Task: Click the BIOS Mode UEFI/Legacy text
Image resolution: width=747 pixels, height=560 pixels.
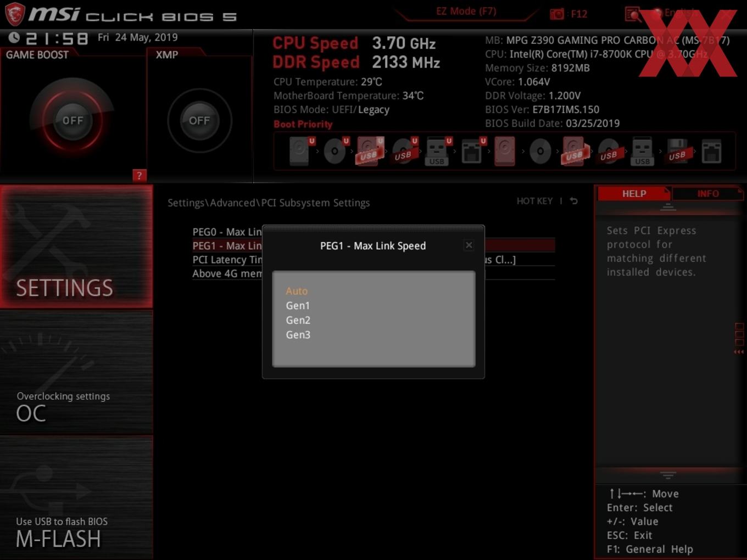Action: coord(331,109)
